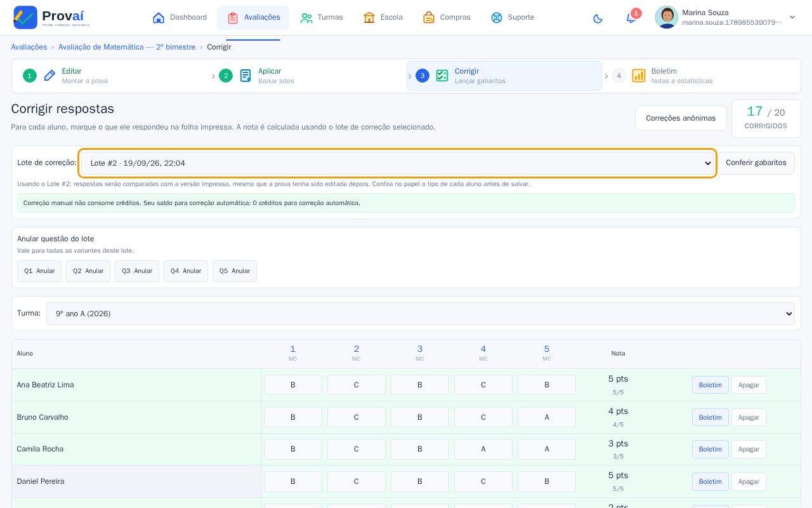This screenshot has width=812, height=508.
Task: Click the Compras shopping bag icon
Action: pyautogui.click(x=429, y=17)
